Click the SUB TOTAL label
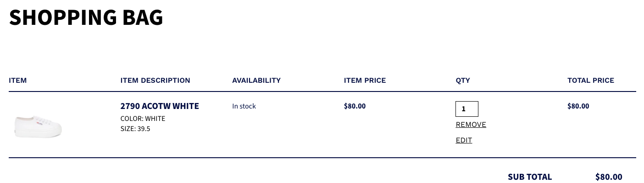Screen dimensions: 644x183 point(530,177)
